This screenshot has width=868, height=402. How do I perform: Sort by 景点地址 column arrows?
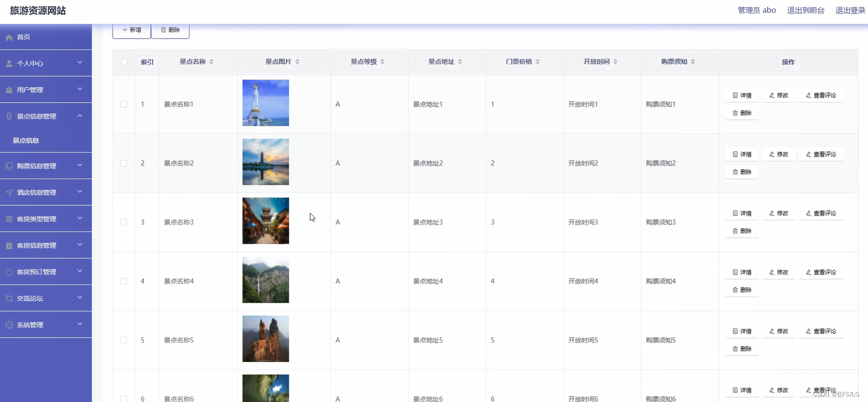point(460,62)
